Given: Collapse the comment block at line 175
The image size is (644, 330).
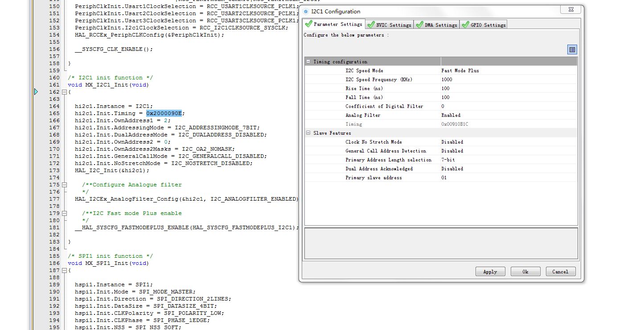Looking at the screenshot, I should [65, 185].
